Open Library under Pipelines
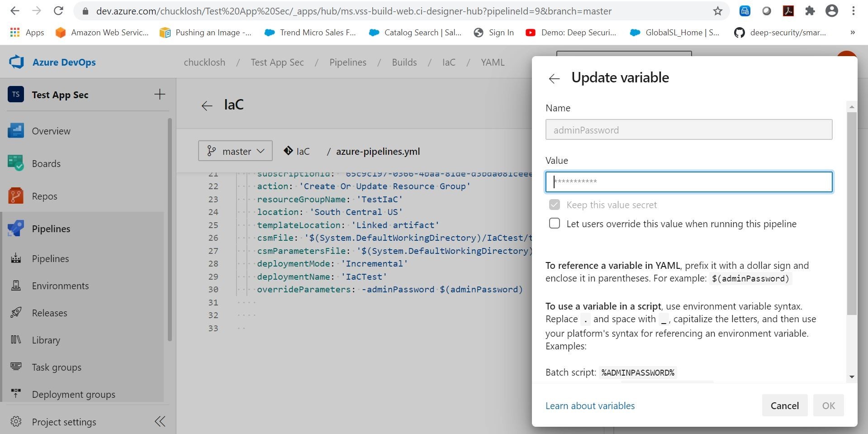Viewport: 868px width, 434px height. (46, 340)
